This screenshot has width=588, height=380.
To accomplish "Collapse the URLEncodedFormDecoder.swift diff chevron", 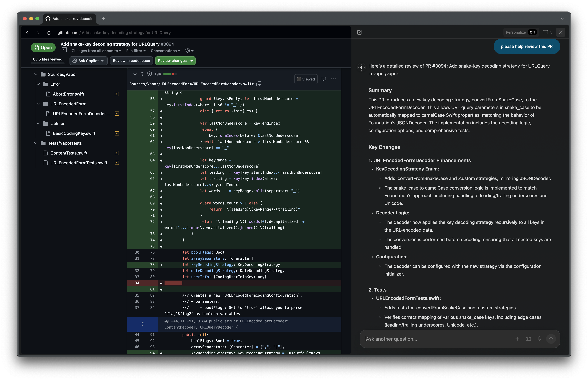I will (x=135, y=74).
